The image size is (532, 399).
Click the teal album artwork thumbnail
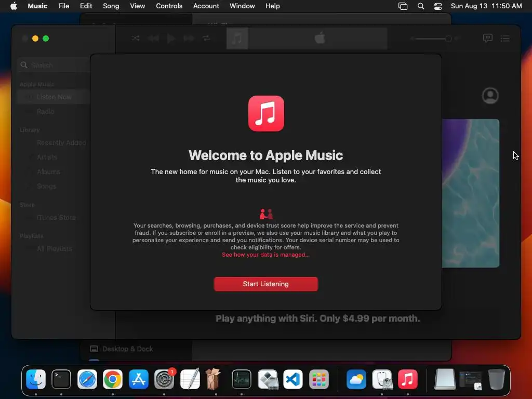click(471, 193)
